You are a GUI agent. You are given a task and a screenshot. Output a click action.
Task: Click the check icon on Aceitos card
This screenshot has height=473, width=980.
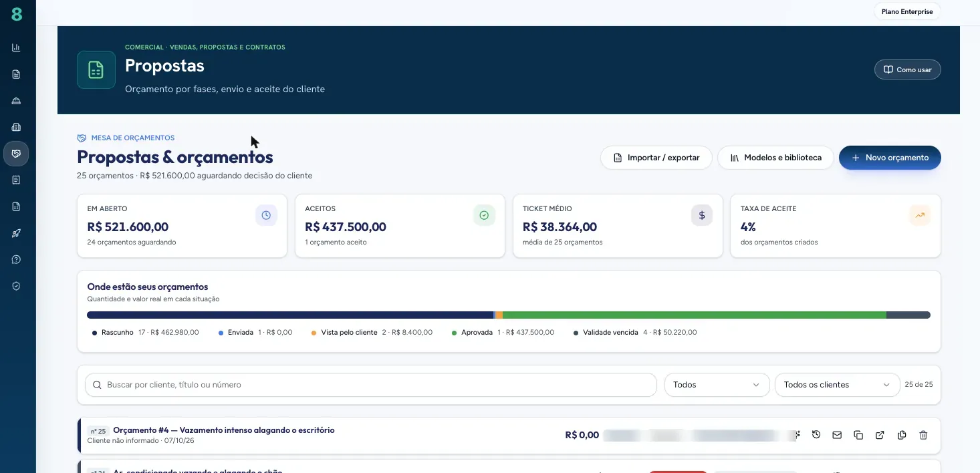click(484, 215)
